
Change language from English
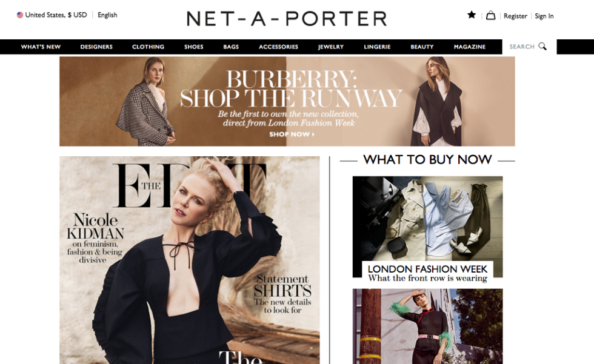coord(107,15)
